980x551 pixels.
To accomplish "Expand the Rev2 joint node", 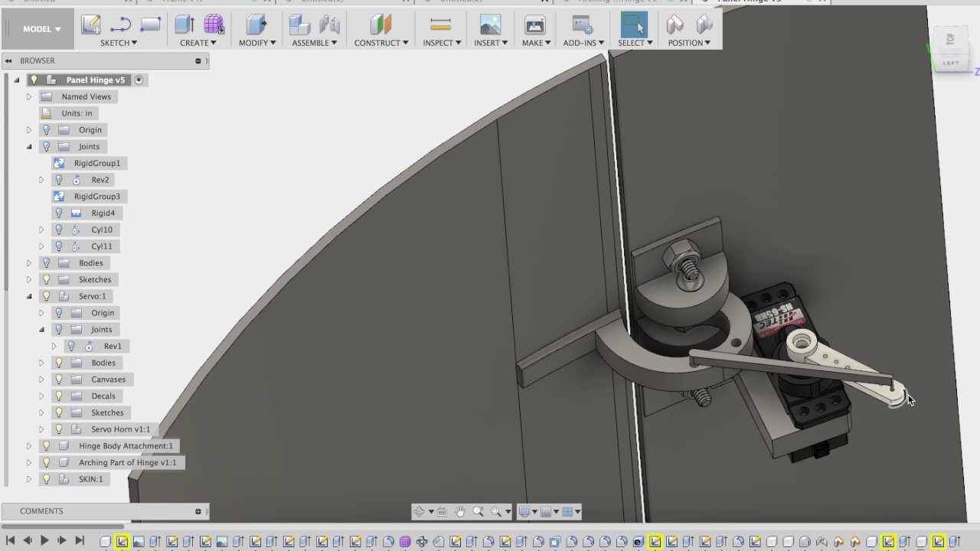I will click(41, 180).
